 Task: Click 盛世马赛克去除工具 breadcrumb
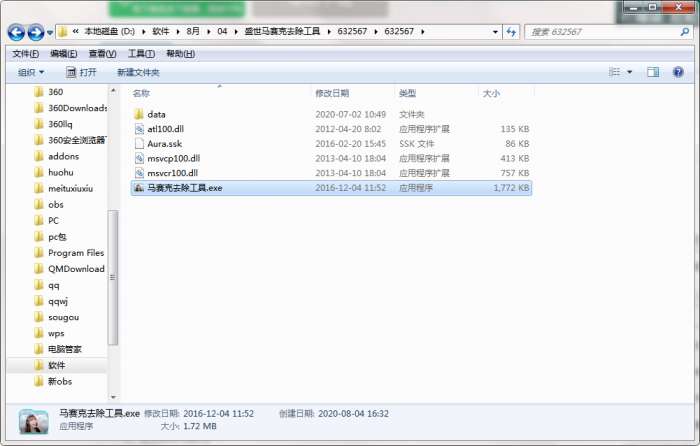point(282,31)
